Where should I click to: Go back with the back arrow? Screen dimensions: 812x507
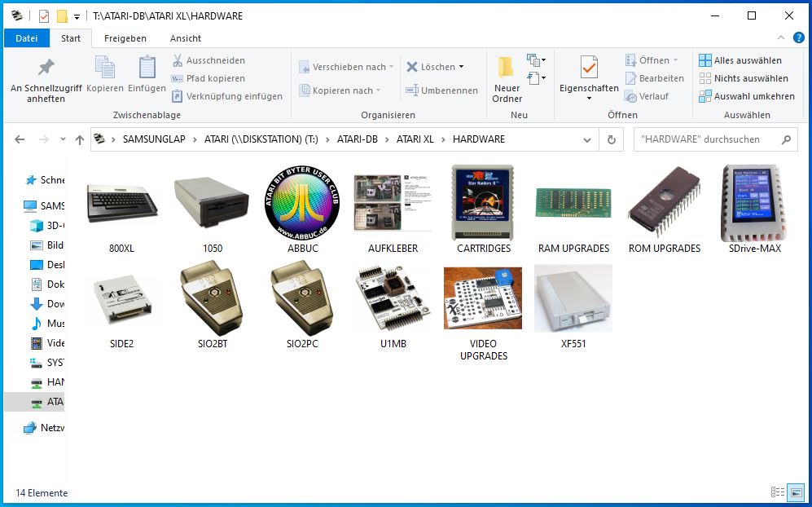click(20, 139)
